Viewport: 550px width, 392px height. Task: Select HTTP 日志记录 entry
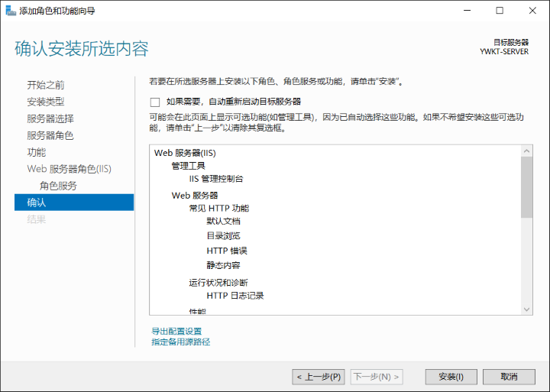235,296
